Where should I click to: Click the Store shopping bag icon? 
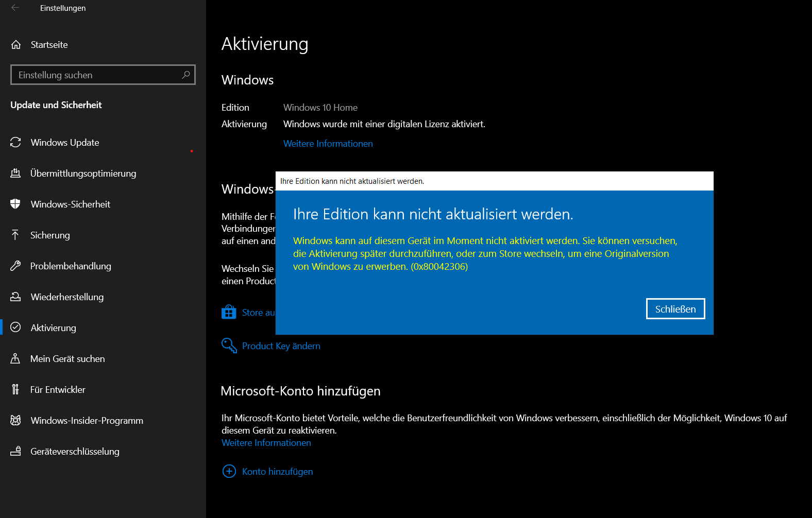click(229, 312)
